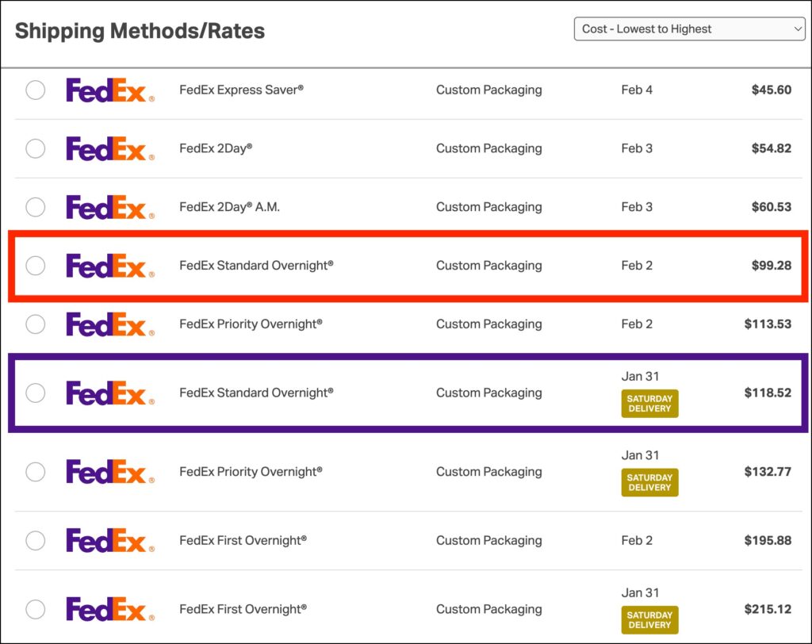Choose the $118.52 Saturday Standard Overnight radio
The image size is (812, 644).
(36, 393)
